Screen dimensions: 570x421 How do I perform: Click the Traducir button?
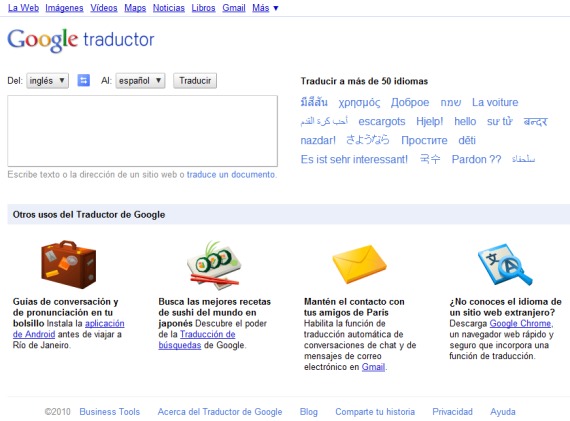[x=195, y=81]
